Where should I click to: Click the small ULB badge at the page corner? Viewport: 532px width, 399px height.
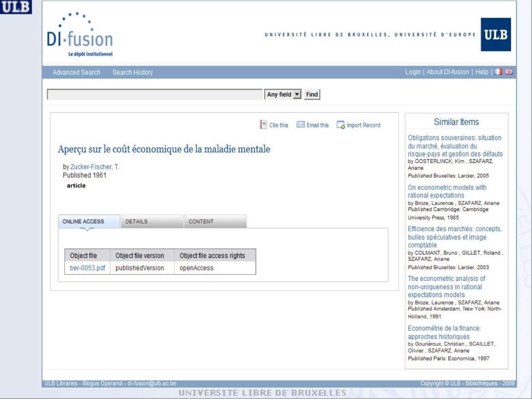pos(16,7)
